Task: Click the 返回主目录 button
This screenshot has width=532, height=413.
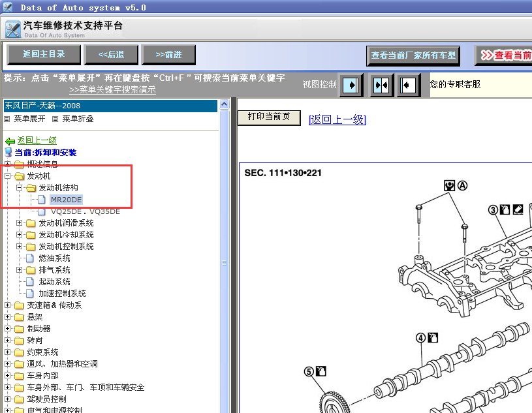Action: tap(44, 54)
